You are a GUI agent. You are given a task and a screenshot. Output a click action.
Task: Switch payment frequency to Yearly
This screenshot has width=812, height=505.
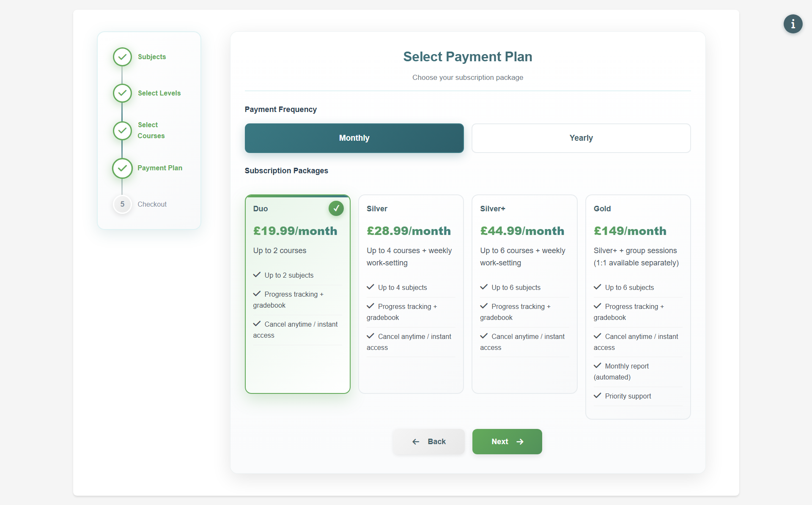581,138
